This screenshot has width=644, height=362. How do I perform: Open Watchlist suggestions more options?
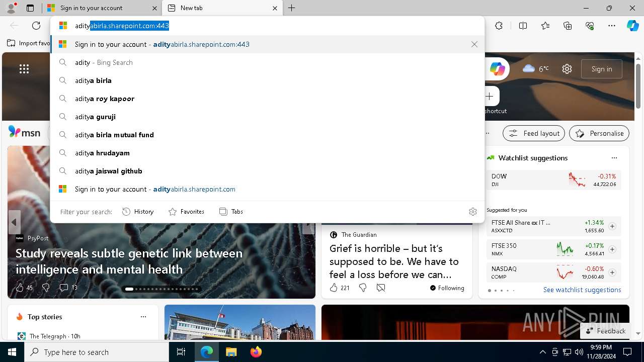[614, 158]
